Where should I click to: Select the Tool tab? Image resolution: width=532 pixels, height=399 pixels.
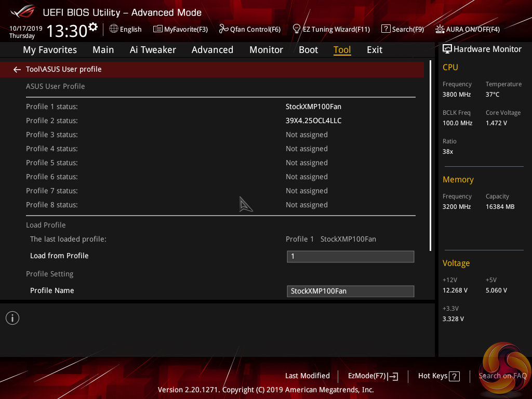pyautogui.click(x=342, y=50)
